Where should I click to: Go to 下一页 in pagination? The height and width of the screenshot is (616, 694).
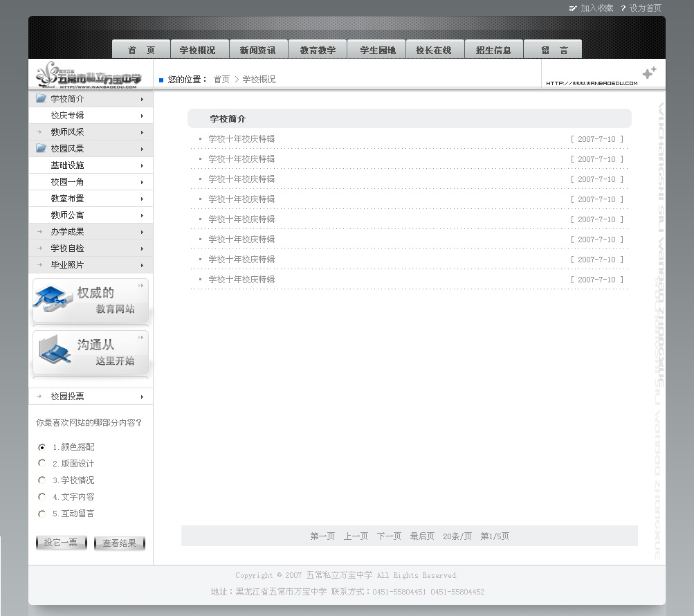[x=389, y=536]
